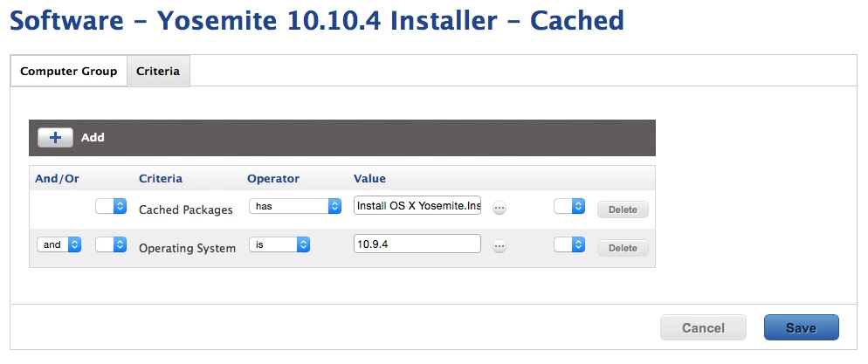The width and height of the screenshot is (868, 364).
Task: Click the And/Or column header
Action: (57, 179)
